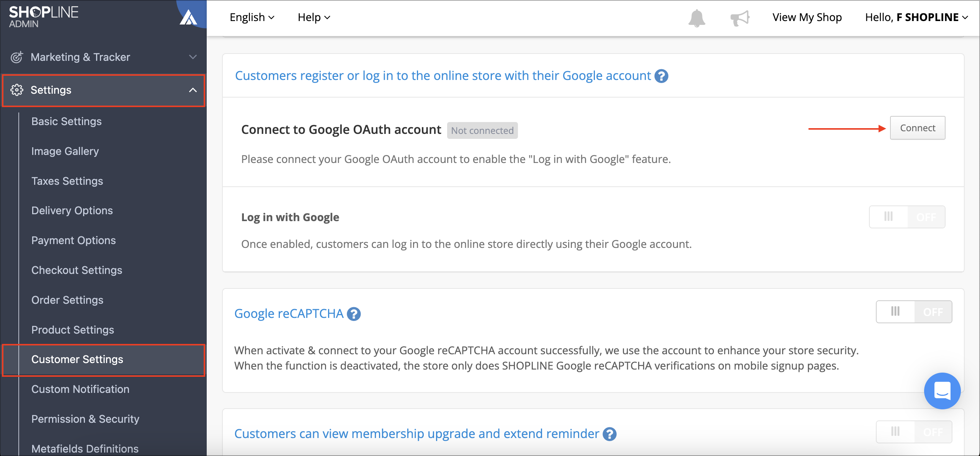This screenshot has height=456, width=980.
Task: Click the Google reCAPTCHA heading link
Action: coord(289,314)
